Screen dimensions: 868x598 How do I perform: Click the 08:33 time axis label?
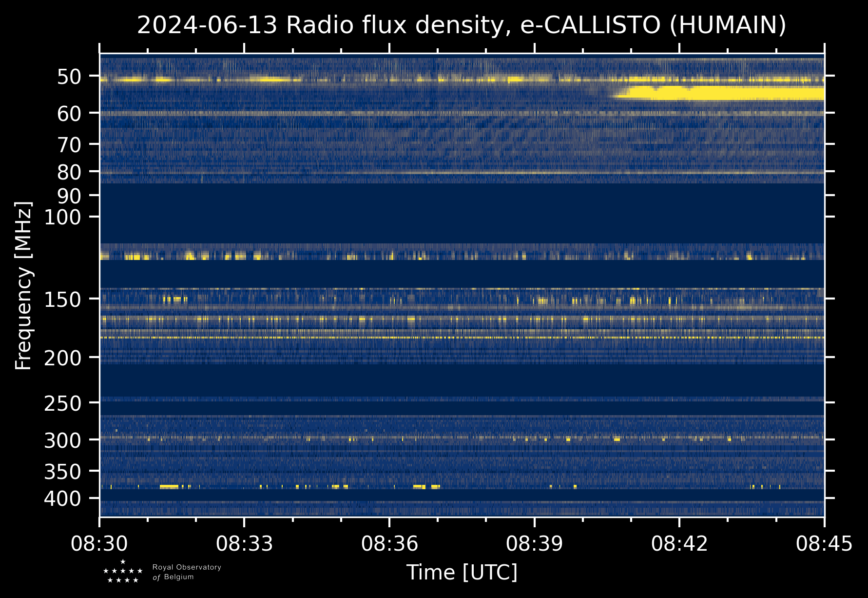[244, 543]
